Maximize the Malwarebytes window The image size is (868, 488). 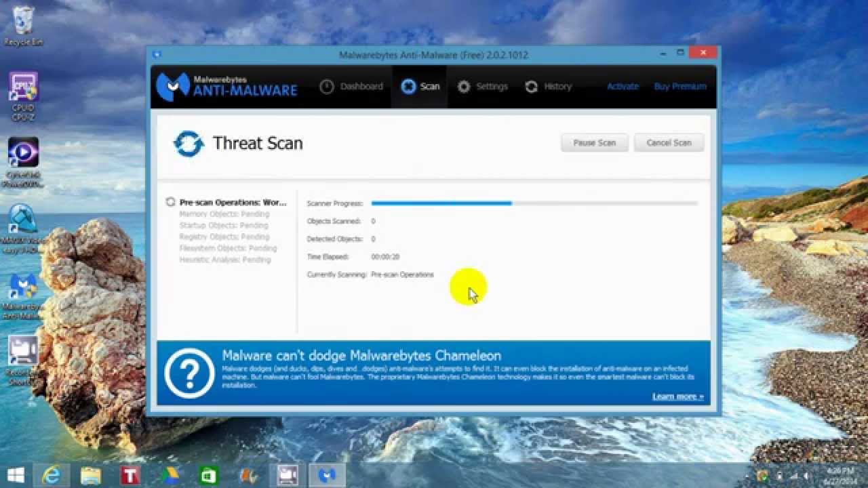[x=680, y=53]
